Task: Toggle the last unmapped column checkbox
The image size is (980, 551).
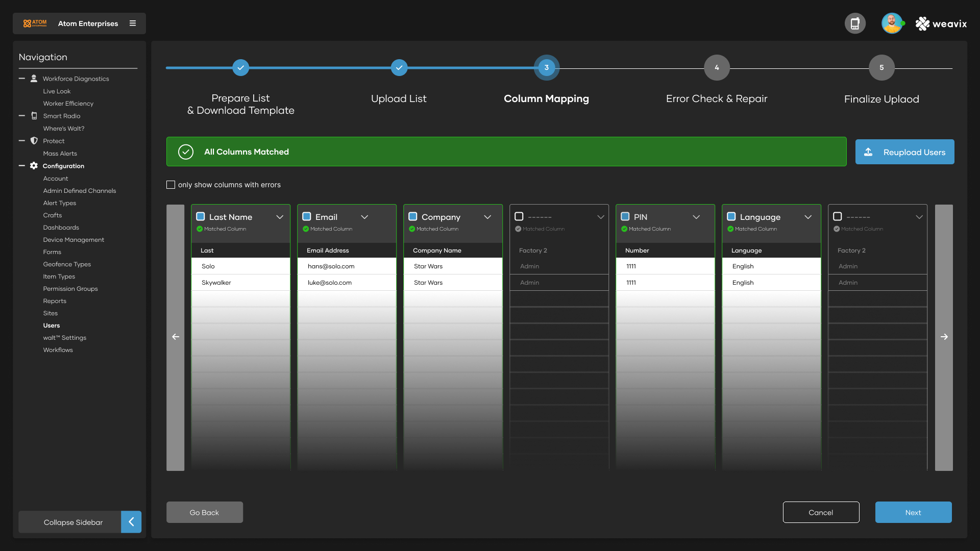Action: pos(838,217)
